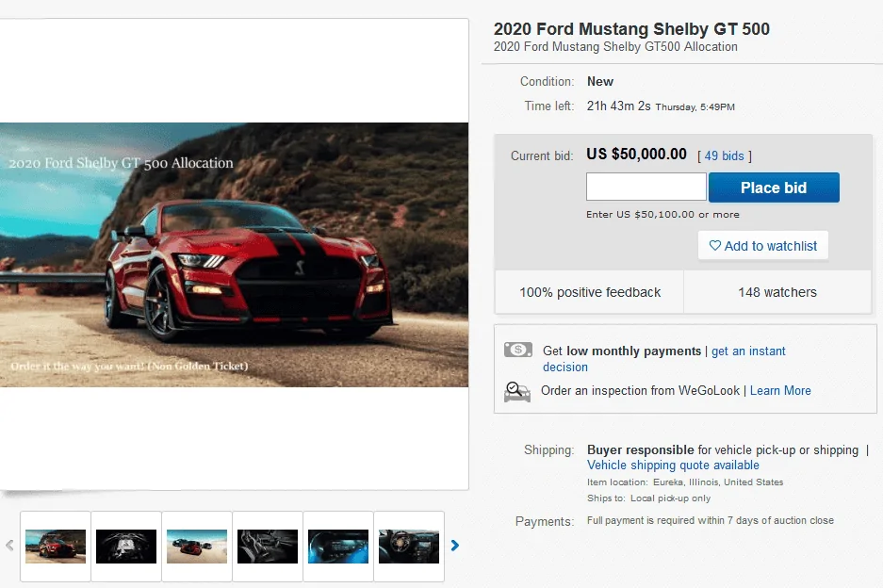
Task: Click the subtitle 2020 Ford Mustang Shelby GT500 Allocation
Action: coord(615,47)
